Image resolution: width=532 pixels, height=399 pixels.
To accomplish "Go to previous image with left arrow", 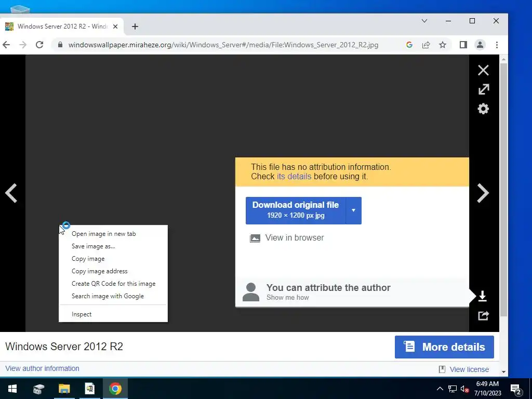I will pyautogui.click(x=11, y=193).
